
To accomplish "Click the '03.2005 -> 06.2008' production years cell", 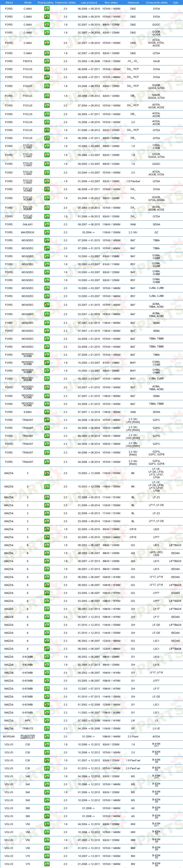I will click(x=89, y=61).
